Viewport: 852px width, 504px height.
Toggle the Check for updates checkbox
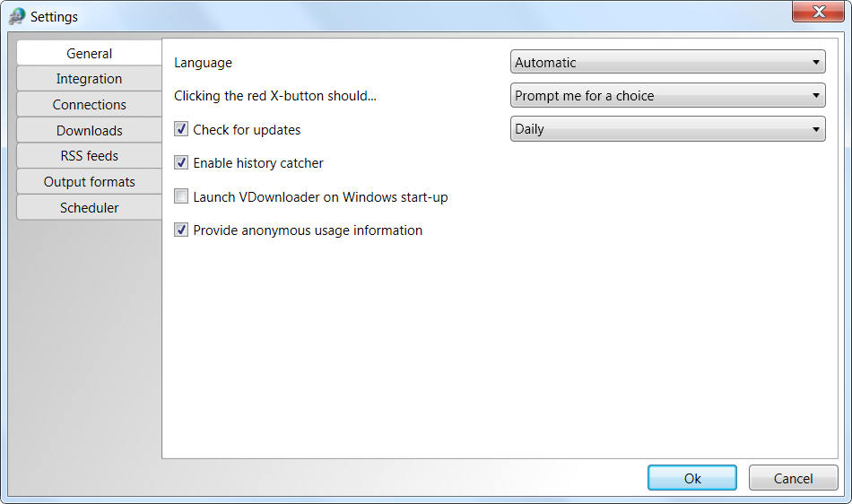[181, 129]
